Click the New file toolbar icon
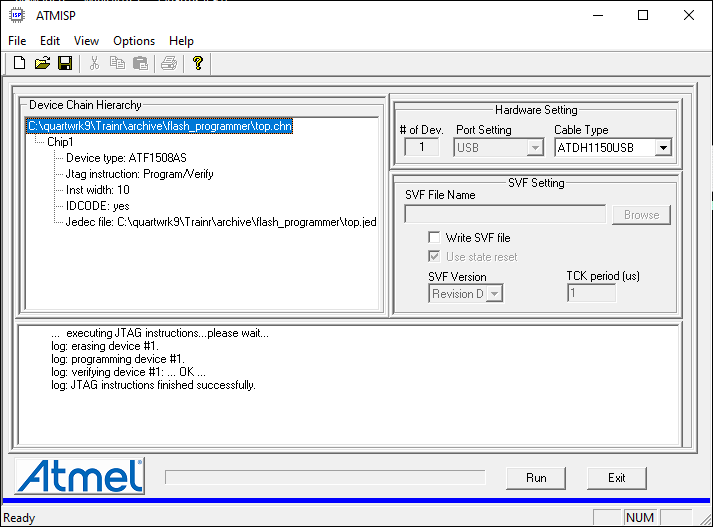713x527 pixels. coord(18,64)
